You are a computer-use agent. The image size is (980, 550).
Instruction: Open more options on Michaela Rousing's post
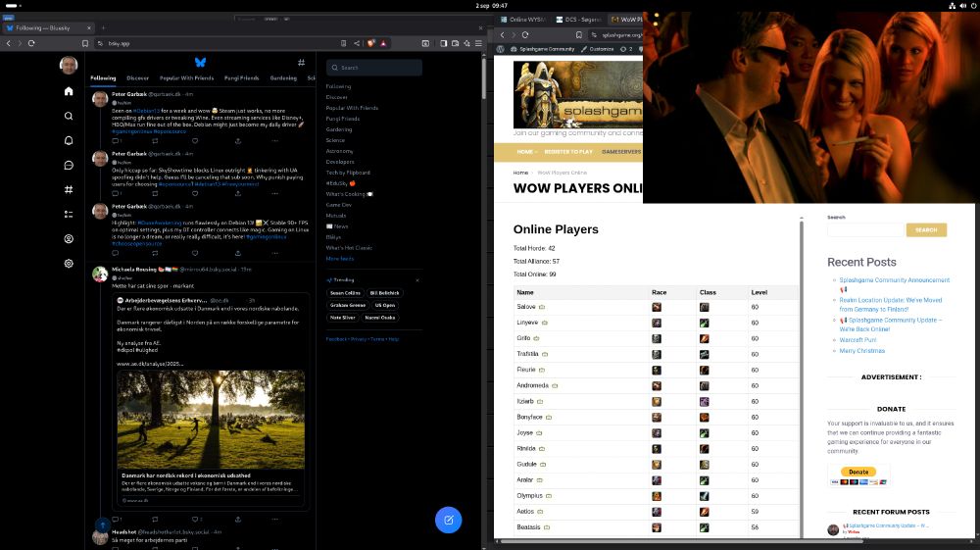point(275,519)
